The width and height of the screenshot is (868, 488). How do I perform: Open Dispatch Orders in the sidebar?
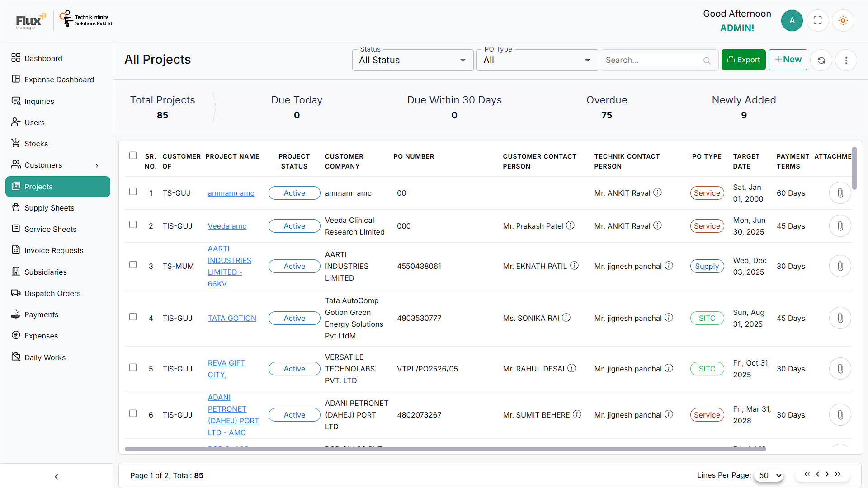[52, 293]
